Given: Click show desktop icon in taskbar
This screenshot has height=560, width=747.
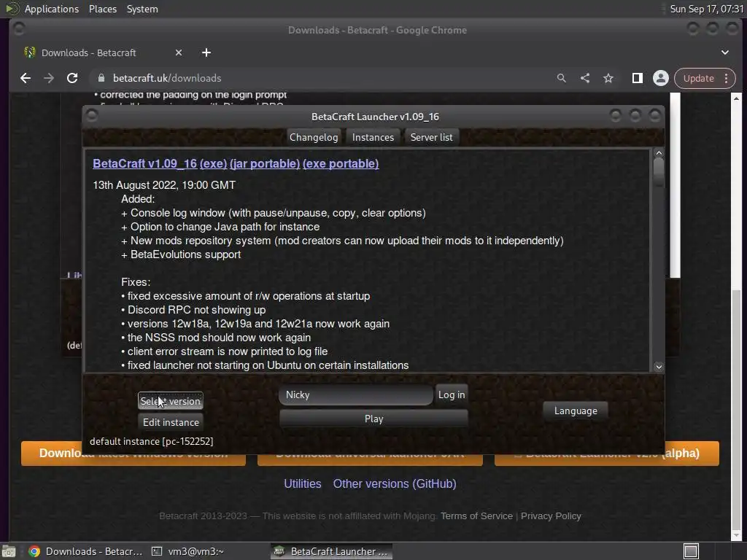Looking at the screenshot, I should 9,551.
